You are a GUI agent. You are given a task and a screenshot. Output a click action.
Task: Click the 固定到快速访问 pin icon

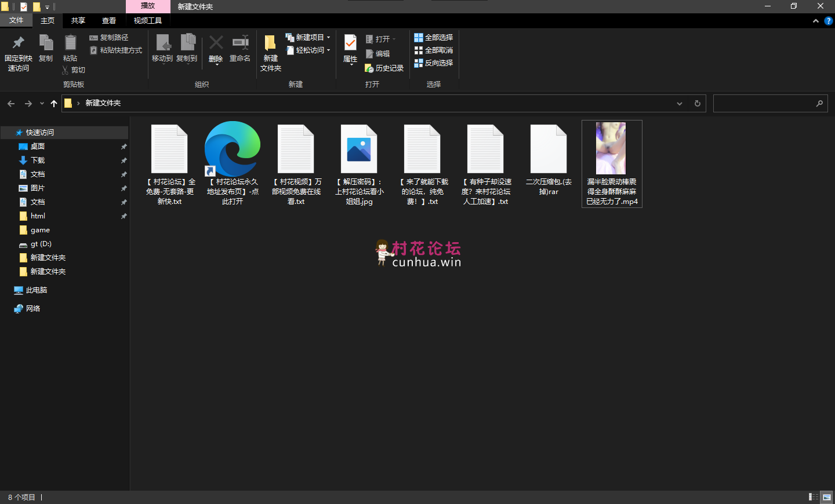click(18, 43)
